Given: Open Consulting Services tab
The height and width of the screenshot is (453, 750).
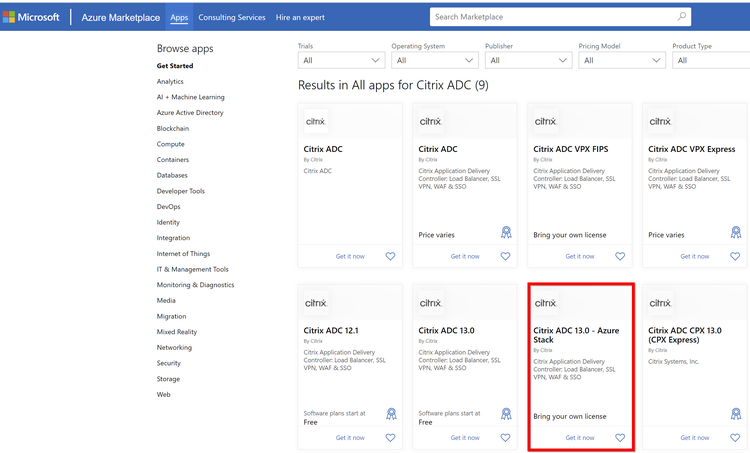Looking at the screenshot, I should click(x=232, y=18).
